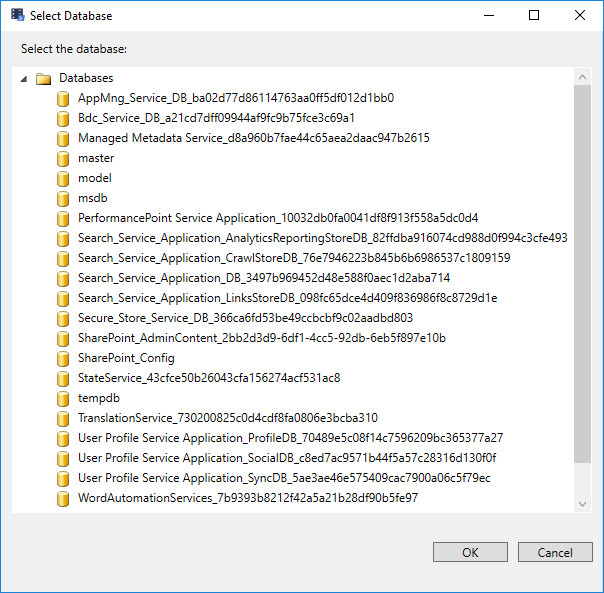Select User Profile Service Application_SocialDB
Screen dimensions: 604x593
coord(287,458)
